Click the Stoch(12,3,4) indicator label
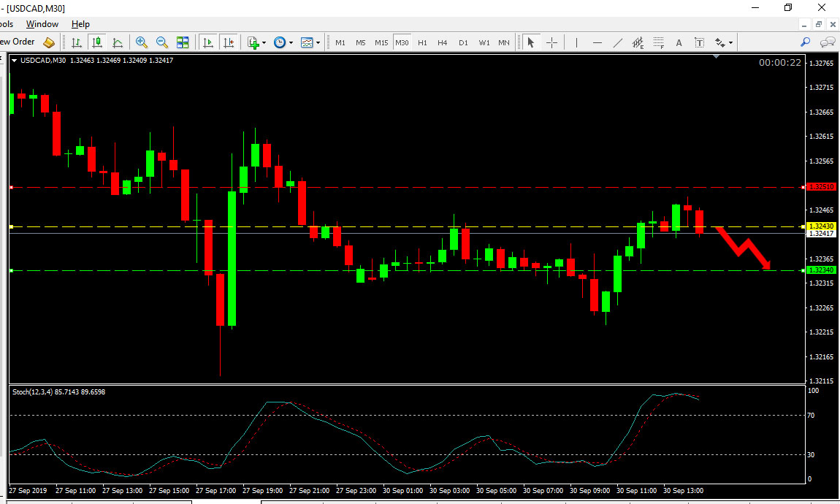840x504 pixels. point(59,392)
